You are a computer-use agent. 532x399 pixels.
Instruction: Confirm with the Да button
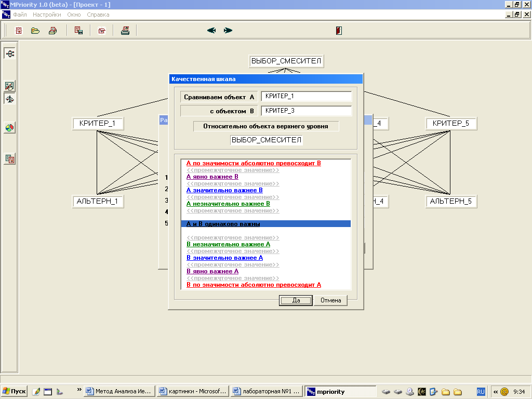pyautogui.click(x=296, y=300)
